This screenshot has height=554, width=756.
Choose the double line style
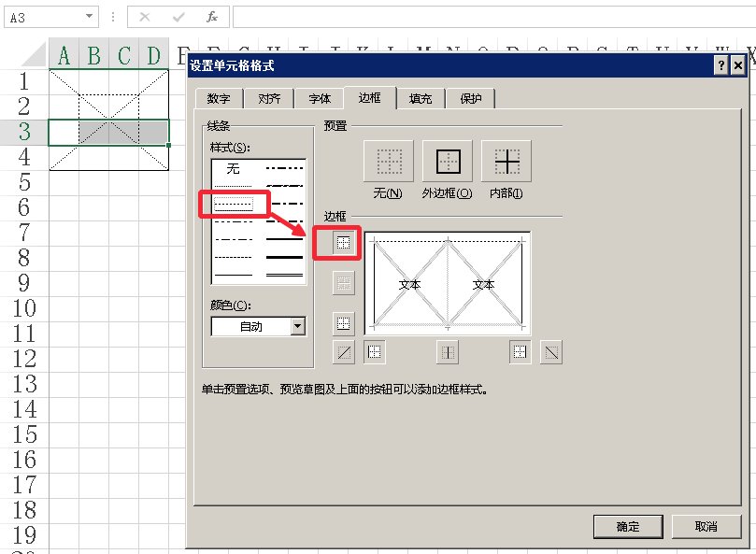click(285, 273)
